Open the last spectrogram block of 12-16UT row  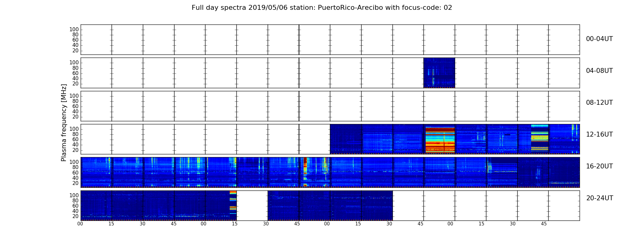point(564,139)
